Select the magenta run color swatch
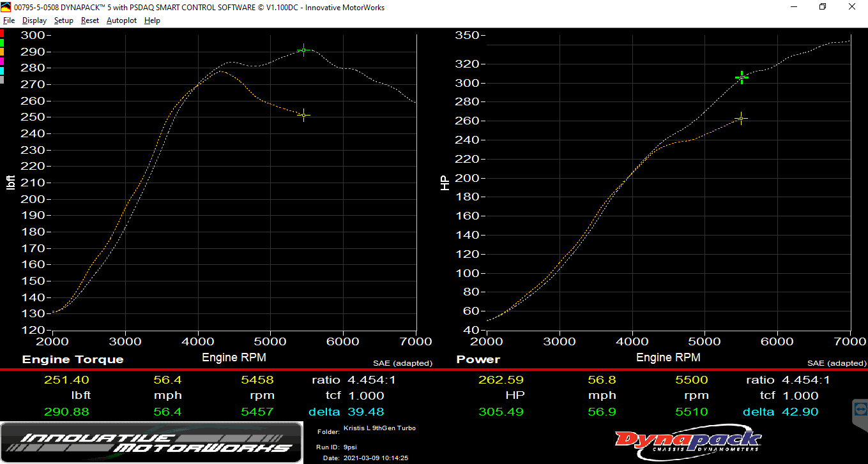 pyautogui.click(x=2, y=61)
